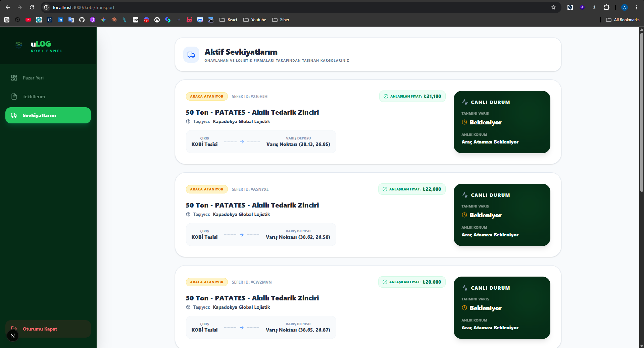Click Araç Ataması Bekleniyor in the #CW2MVN card
The height and width of the screenshot is (348, 644).
490,328
